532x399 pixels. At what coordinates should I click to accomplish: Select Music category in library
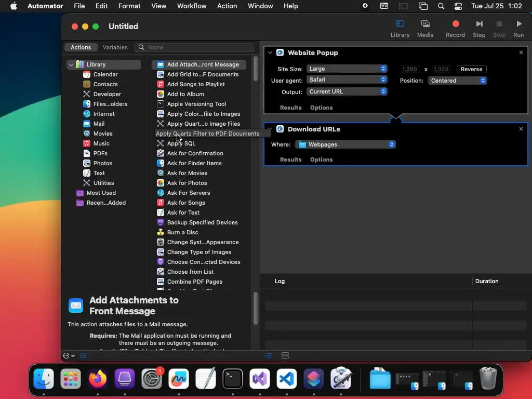pos(101,143)
